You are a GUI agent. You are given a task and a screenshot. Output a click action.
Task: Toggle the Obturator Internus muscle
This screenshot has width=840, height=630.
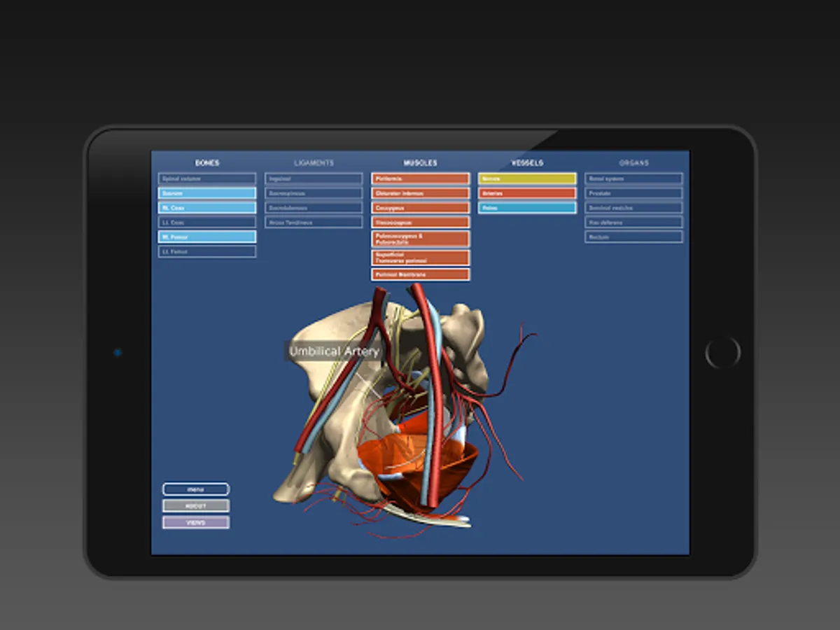coord(420,192)
